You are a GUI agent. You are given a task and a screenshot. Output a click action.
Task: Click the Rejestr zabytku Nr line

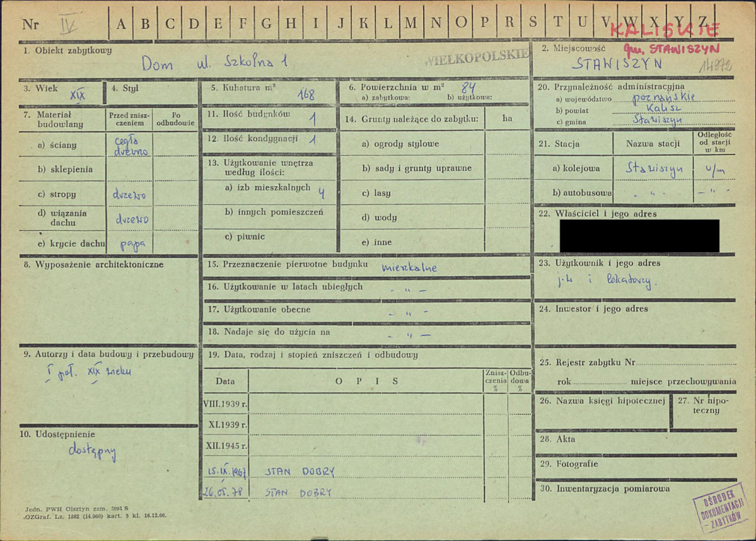pos(637,363)
